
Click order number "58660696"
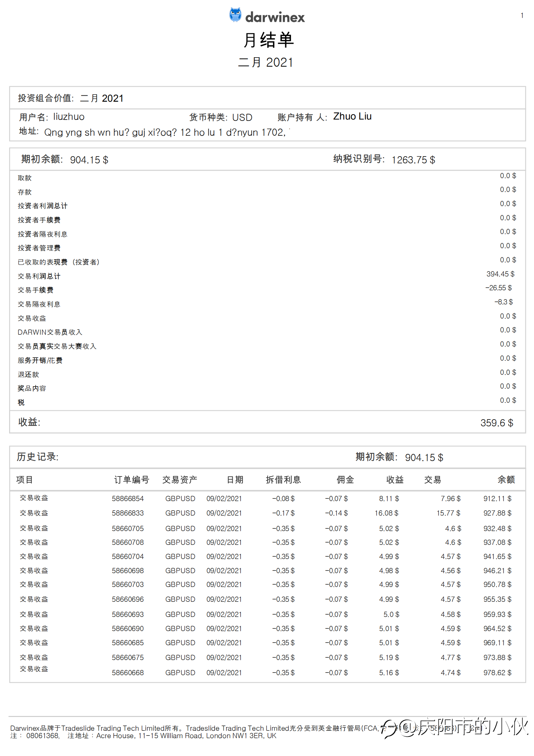(x=128, y=599)
